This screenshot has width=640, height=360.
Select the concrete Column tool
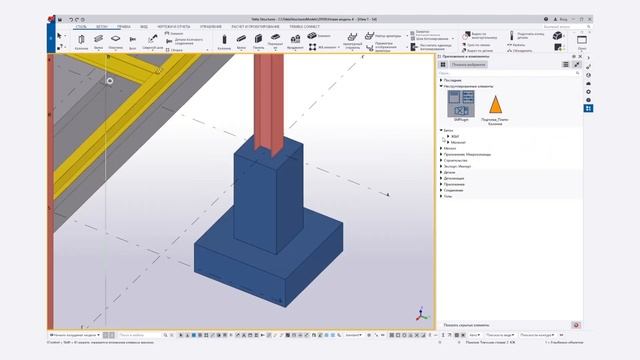(x=224, y=42)
